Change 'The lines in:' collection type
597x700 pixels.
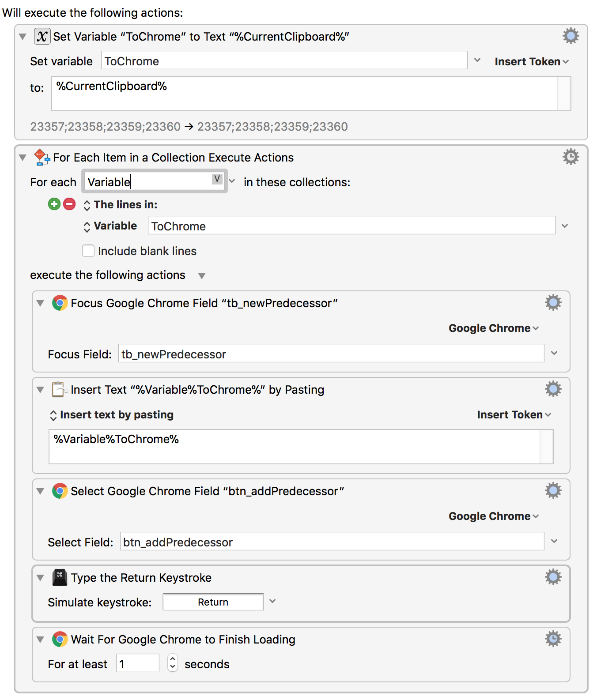(x=120, y=204)
